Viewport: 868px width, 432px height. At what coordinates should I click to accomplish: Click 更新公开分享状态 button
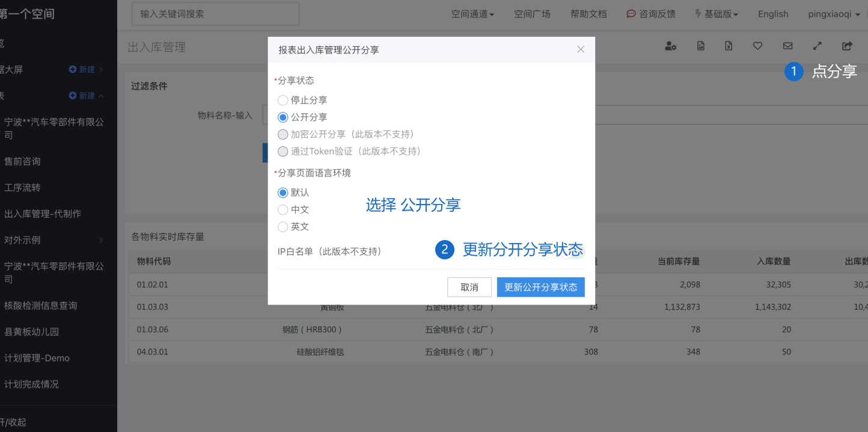click(541, 287)
